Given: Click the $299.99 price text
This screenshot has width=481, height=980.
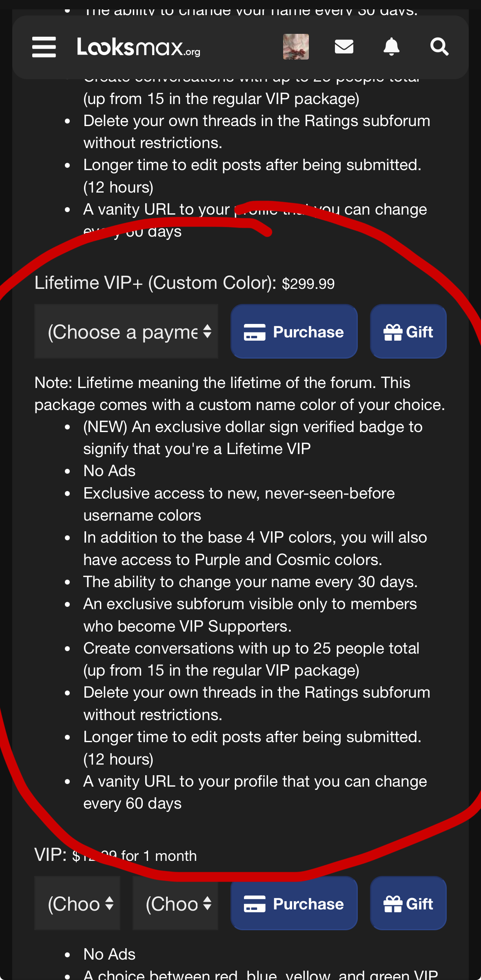Looking at the screenshot, I should click(308, 284).
